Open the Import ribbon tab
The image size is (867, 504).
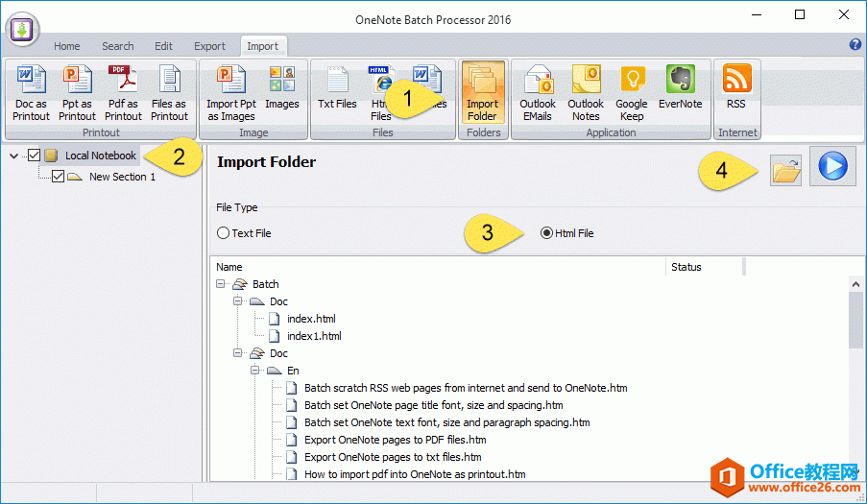coord(263,46)
